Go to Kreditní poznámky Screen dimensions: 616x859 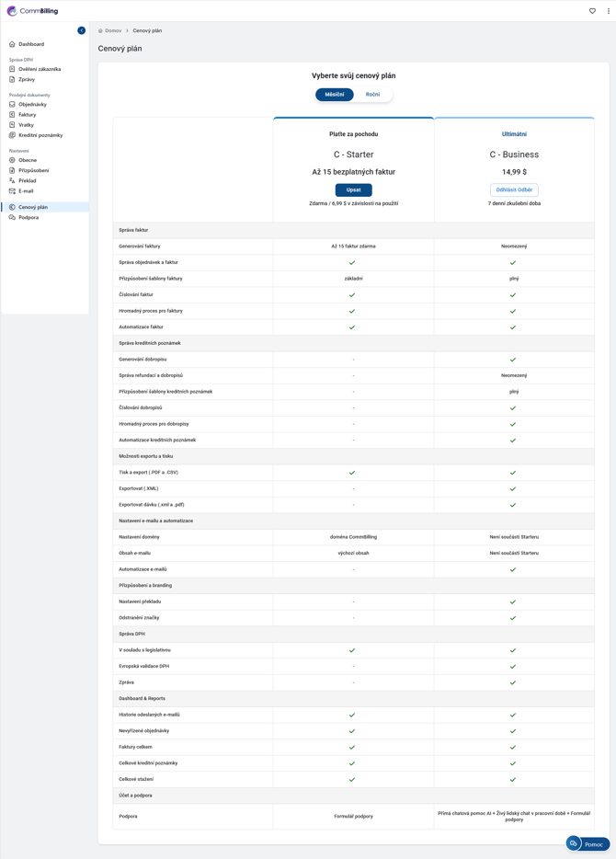click(x=40, y=135)
